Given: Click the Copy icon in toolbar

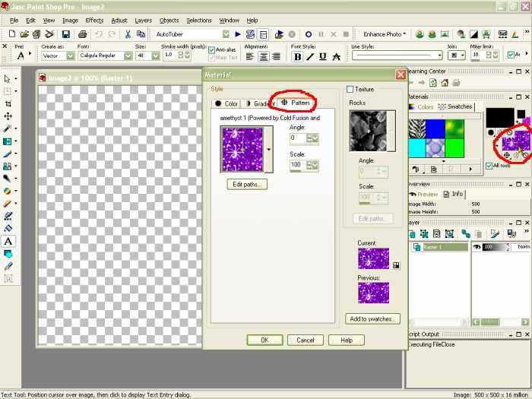Looking at the screenshot, I should (141, 34).
